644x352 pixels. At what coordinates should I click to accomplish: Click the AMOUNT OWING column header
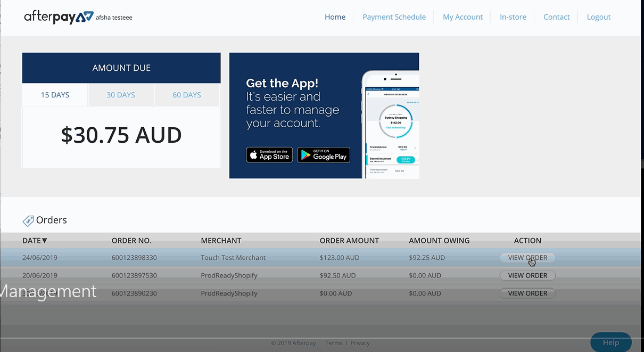point(439,241)
